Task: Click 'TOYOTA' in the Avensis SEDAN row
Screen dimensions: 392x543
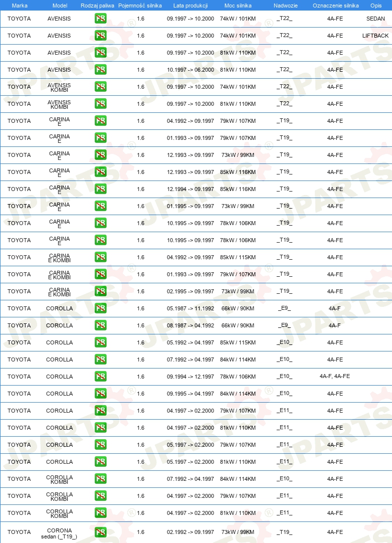Action: coord(19,19)
